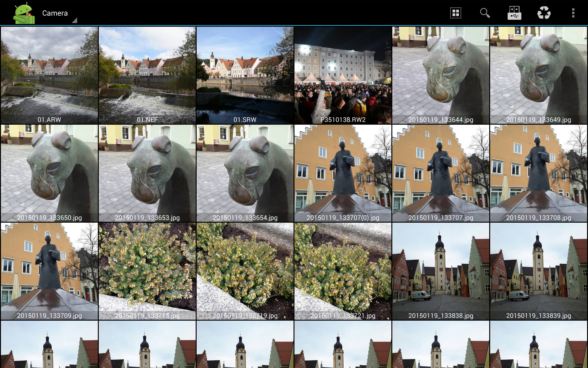Open the Camera folder dropdown
The width and height of the screenshot is (588, 368).
[59, 13]
